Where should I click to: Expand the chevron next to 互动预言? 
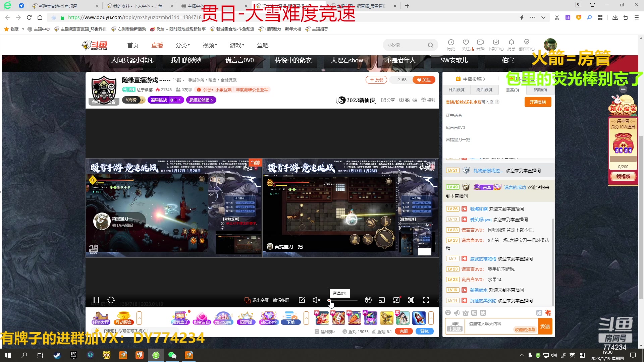tap(139, 318)
